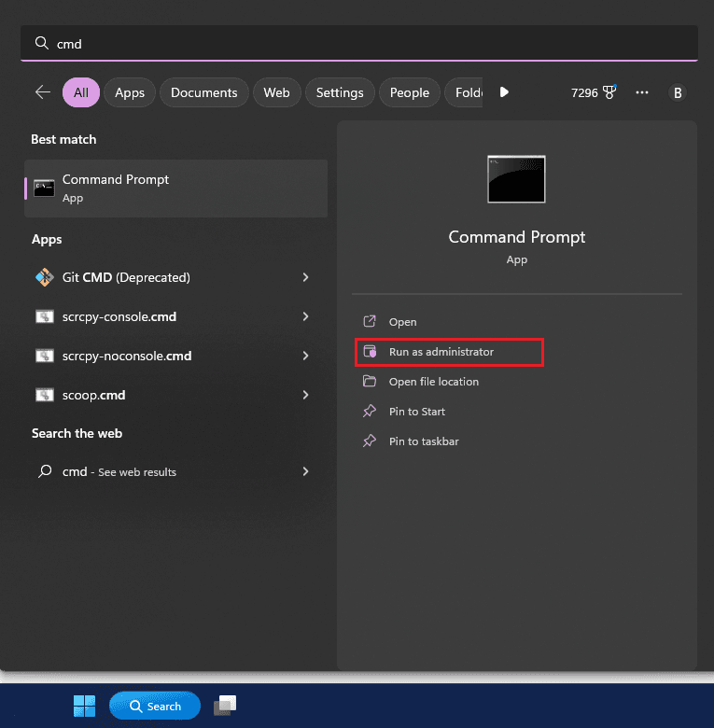Click the back arrow in search panel
This screenshot has width=714, height=728.
(42, 92)
